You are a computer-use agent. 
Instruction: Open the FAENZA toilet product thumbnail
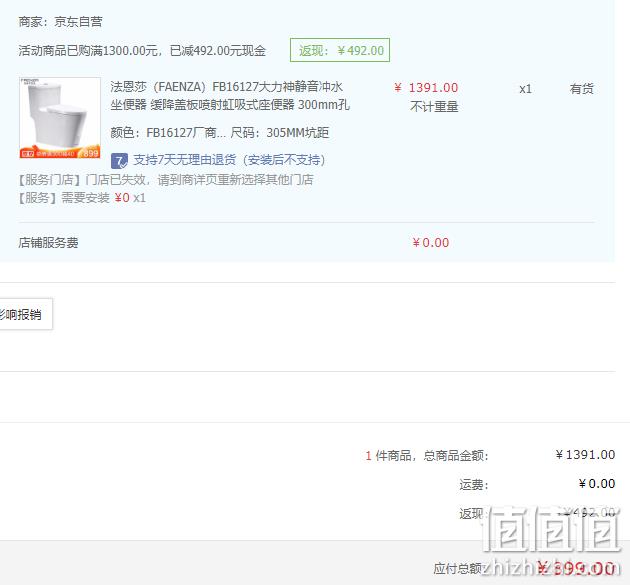[x=60, y=118]
